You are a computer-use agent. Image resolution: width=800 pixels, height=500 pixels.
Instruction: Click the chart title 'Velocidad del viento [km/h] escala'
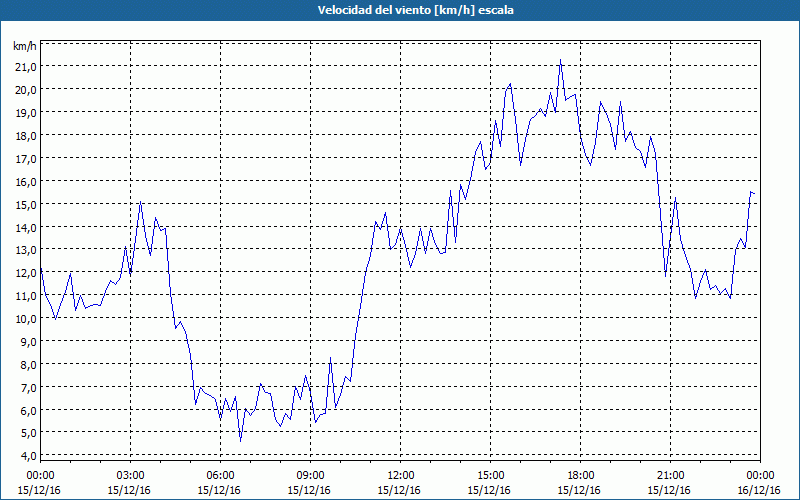point(415,10)
